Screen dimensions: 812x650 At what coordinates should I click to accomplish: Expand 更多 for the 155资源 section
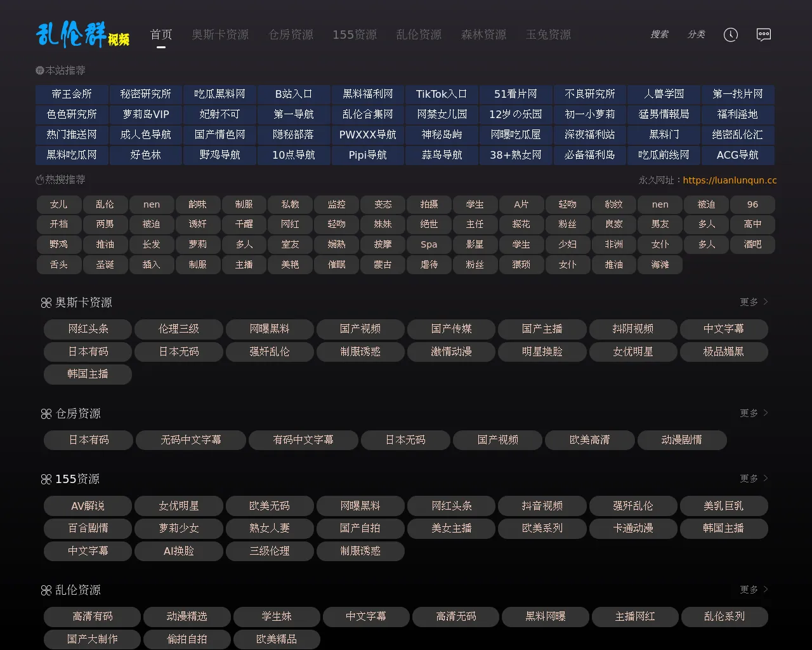(754, 479)
